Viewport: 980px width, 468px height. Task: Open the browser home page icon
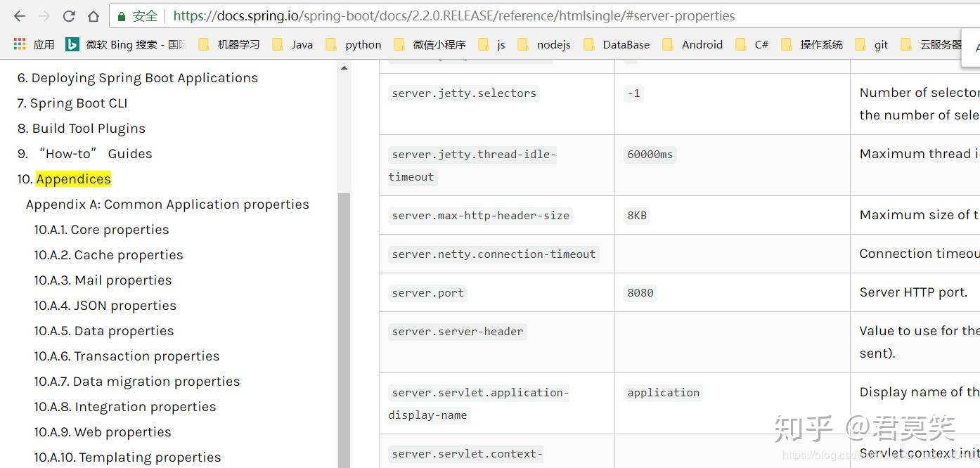click(94, 15)
